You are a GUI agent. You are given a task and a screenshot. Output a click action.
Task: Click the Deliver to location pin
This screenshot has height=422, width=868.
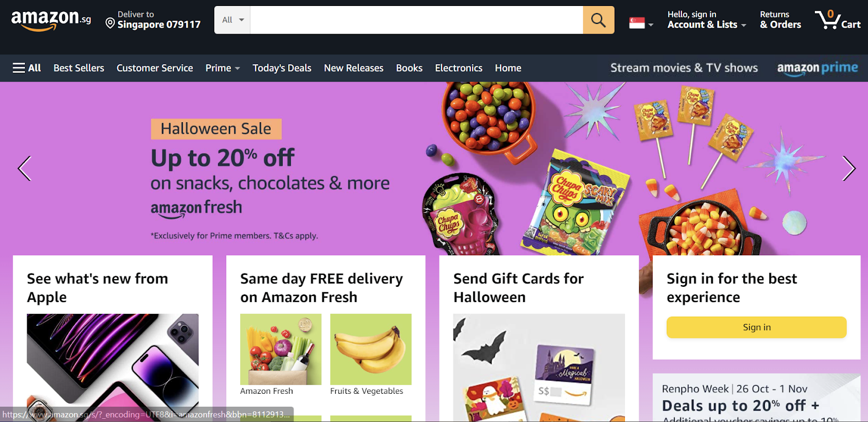click(110, 23)
